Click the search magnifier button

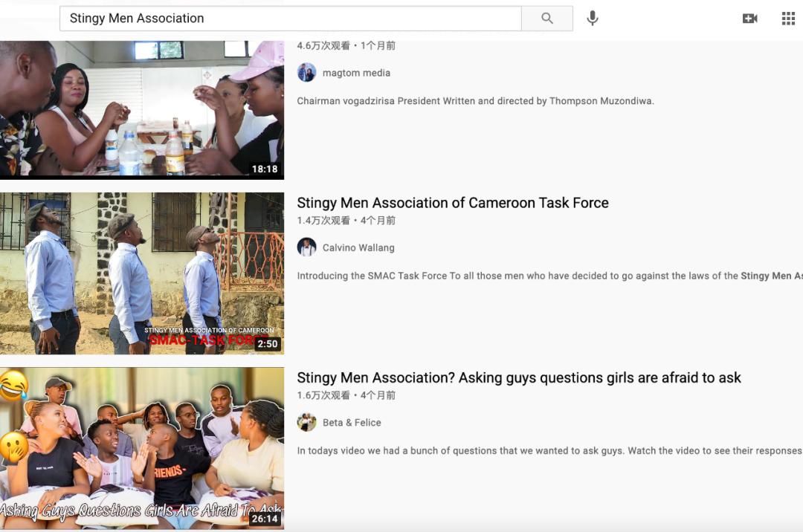pos(546,19)
